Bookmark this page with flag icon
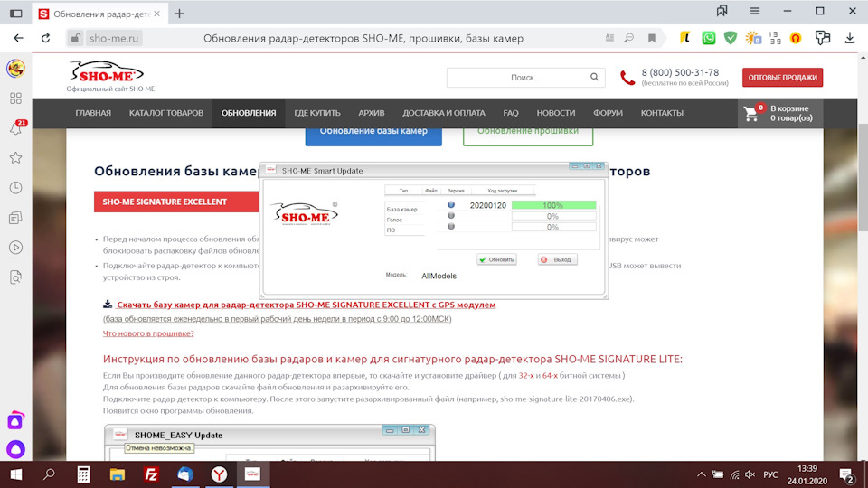The image size is (868, 488). 652,38
